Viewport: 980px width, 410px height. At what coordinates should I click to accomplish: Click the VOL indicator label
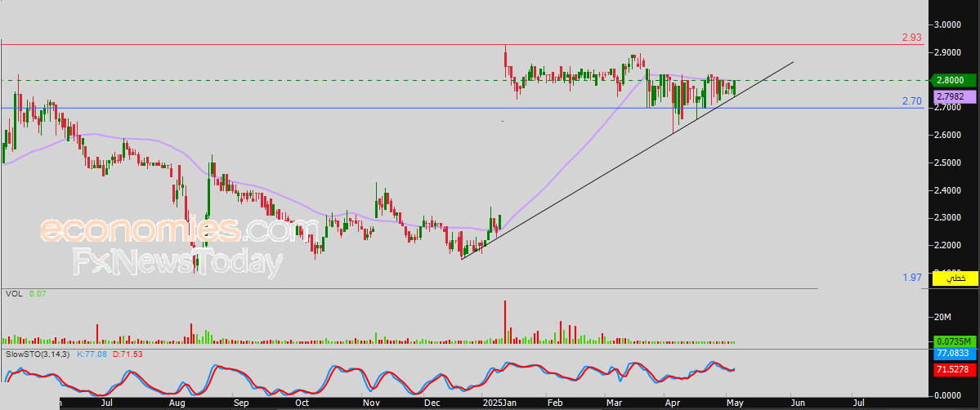pos(14,293)
